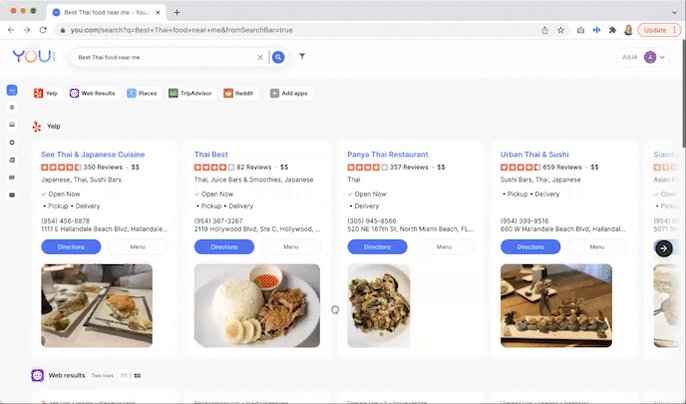Show next Yelp cards with arrow button
The width and height of the screenshot is (686, 404).
click(x=664, y=248)
